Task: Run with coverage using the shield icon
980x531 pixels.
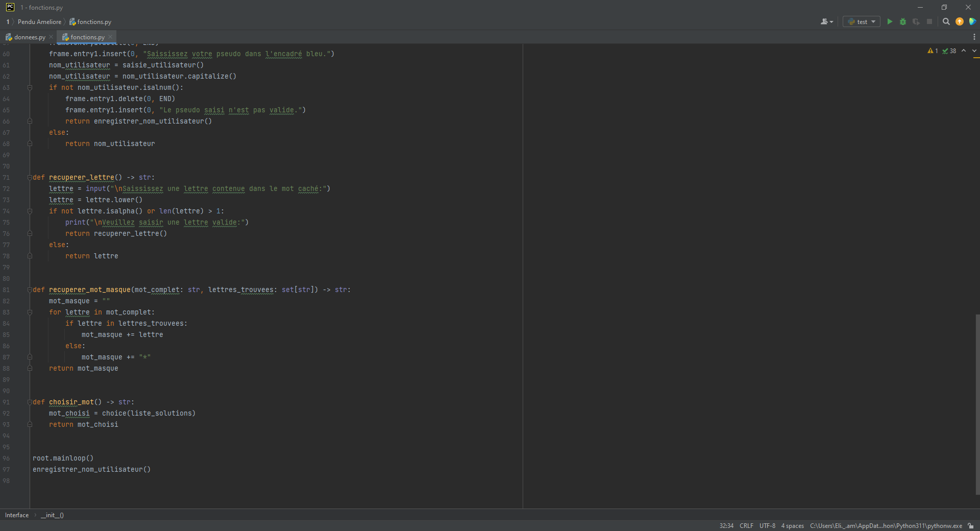Action: [916, 21]
